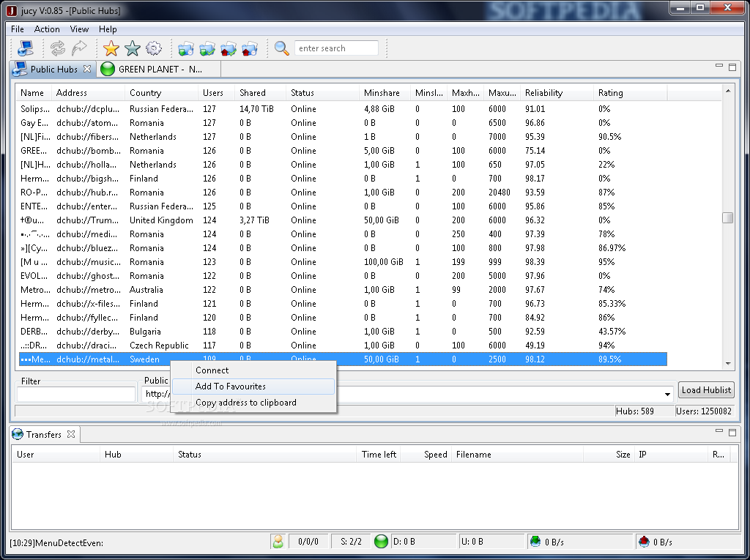This screenshot has height=560, width=750.
Task: Click folder icon with red arrow and checkmark
Action: 229,48
